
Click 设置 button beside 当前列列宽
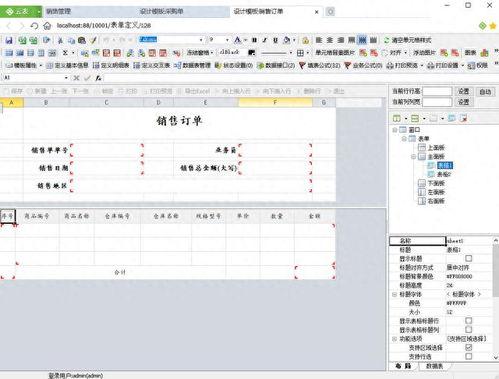pyautogui.click(x=463, y=102)
